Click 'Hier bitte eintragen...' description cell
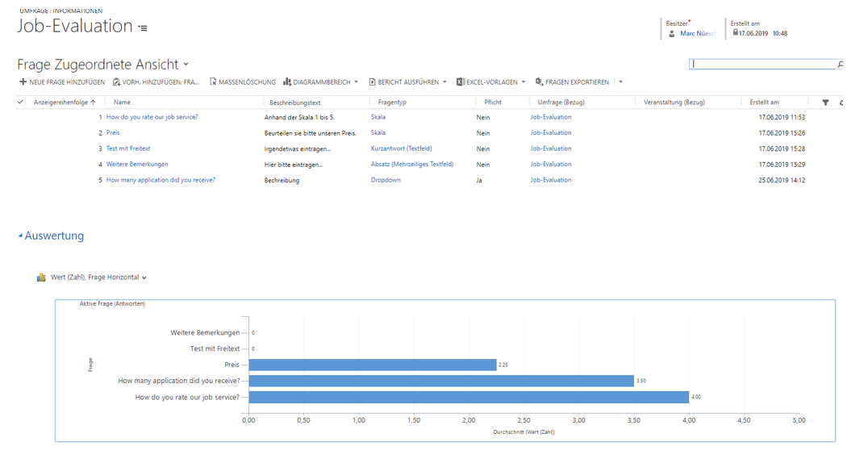This screenshot has height=463, width=868. coord(294,165)
